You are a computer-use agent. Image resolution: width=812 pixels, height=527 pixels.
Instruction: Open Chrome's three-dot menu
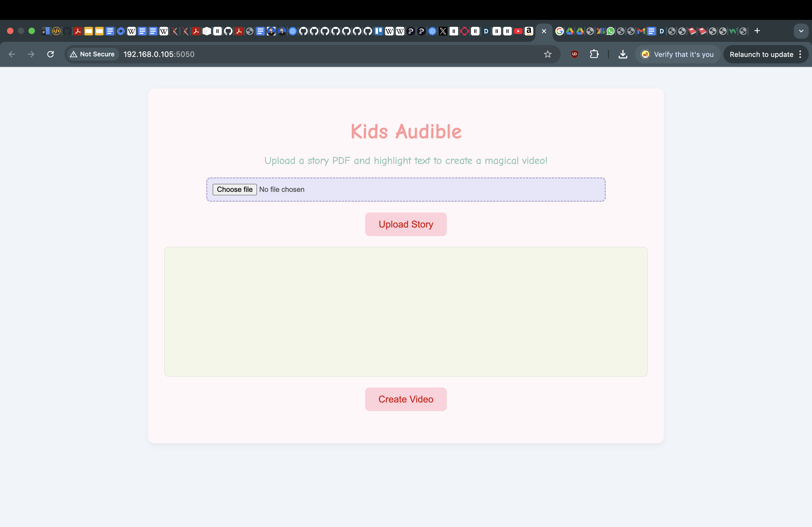800,54
